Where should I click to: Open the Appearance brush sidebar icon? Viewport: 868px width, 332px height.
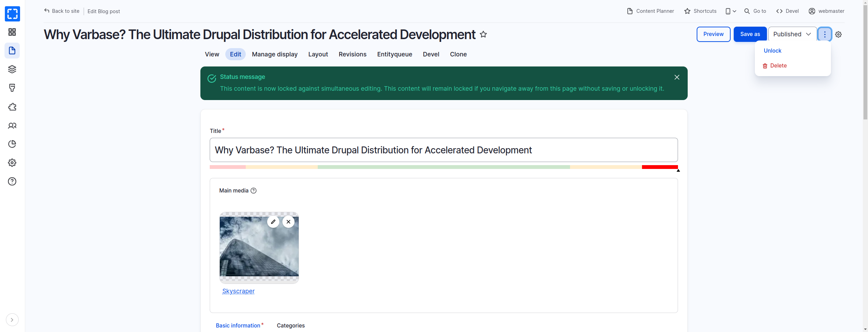[12, 88]
